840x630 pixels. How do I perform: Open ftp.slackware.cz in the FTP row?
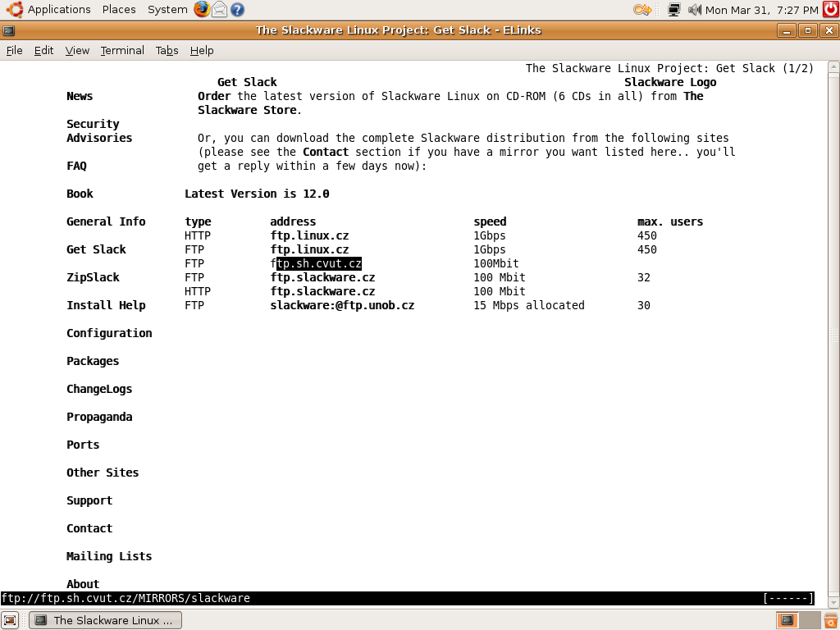(322, 277)
